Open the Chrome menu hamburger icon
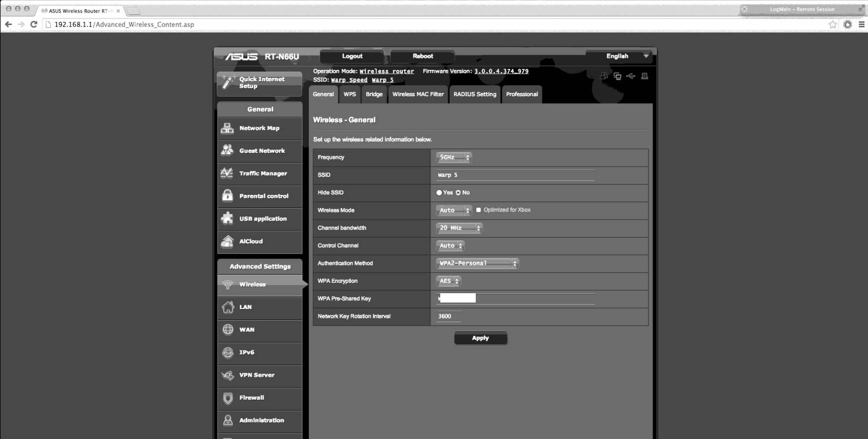This screenshot has width=868, height=439. [862, 24]
